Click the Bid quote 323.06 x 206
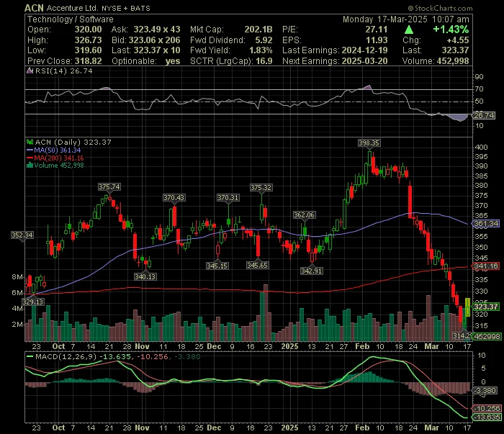504x434 pixels. (x=154, y=40)
